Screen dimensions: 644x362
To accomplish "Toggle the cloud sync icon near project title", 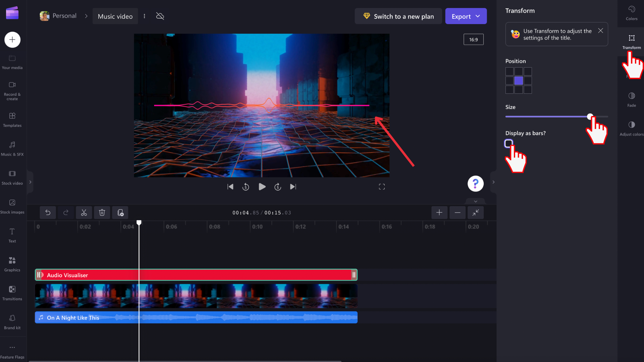I will tap(160, 16).
